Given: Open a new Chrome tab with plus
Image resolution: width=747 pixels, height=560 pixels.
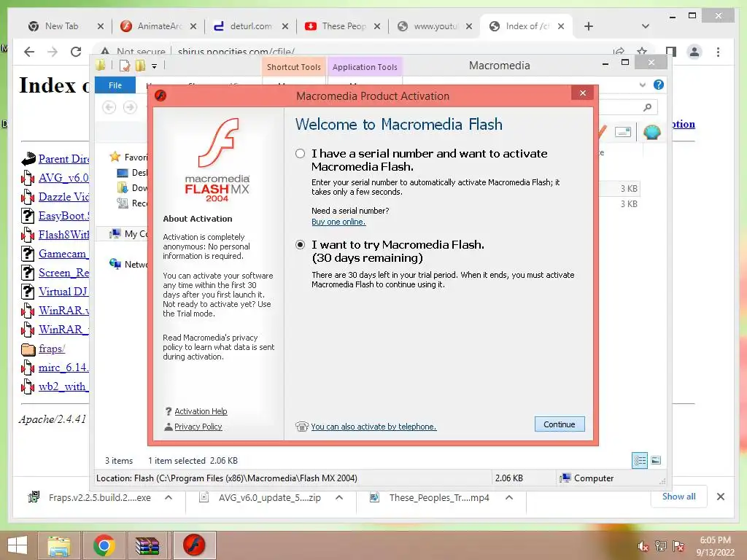Looking at the screenshot, I should tap(589, 26).
